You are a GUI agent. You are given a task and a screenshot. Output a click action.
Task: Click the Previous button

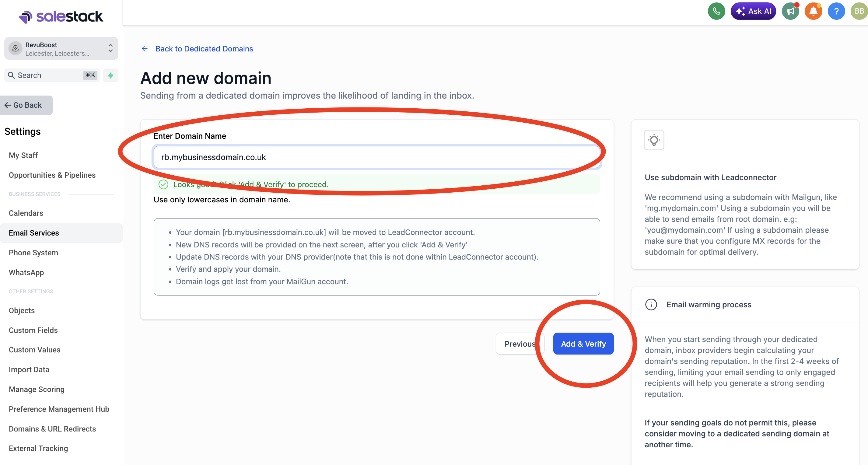point(520,344)
